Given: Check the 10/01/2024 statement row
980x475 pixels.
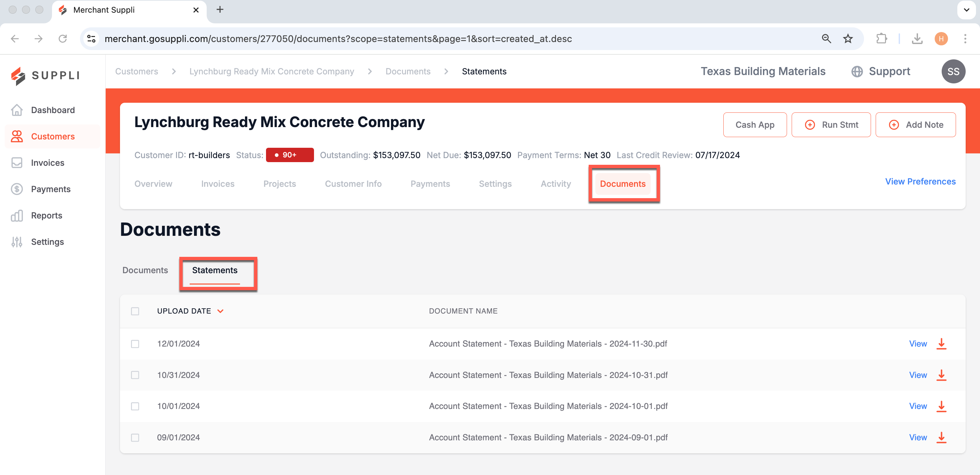Looking at the screenshot, I should (x=135, y=406).
